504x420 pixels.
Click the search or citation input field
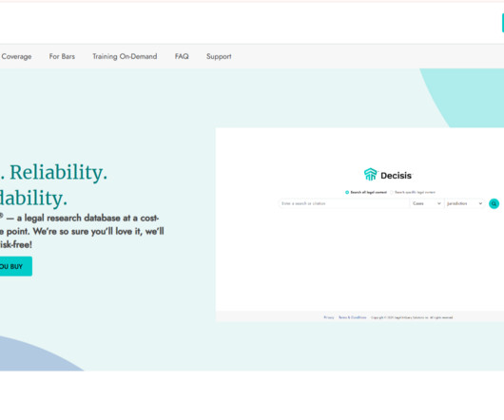(343, 203)
